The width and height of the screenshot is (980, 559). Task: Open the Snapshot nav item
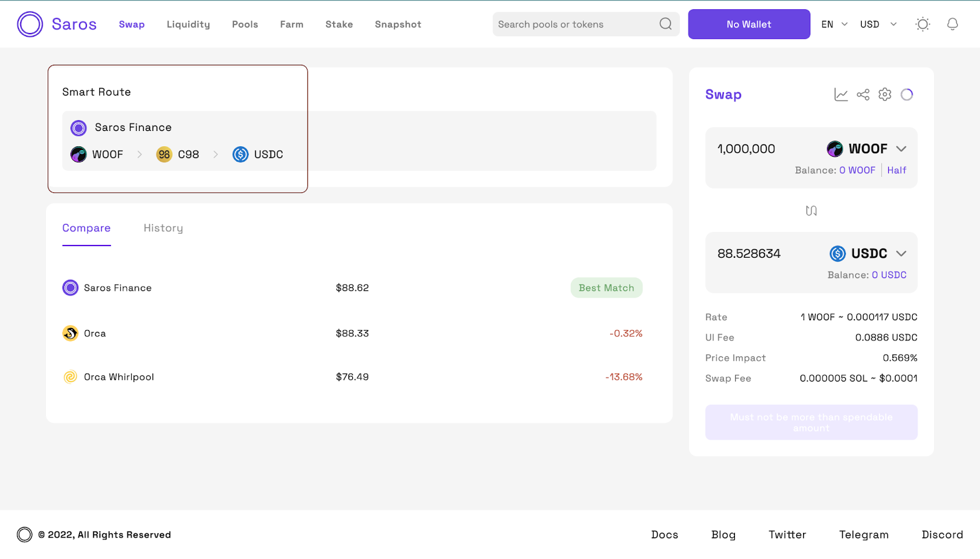[x=398, y=24]
